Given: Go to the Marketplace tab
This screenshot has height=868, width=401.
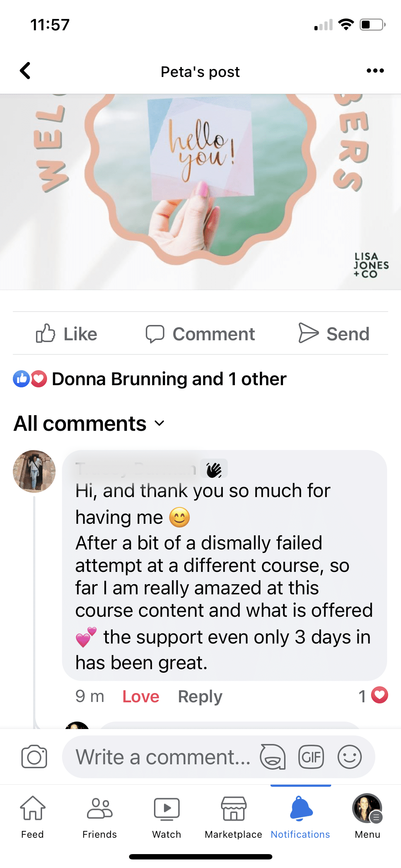Looking at the screenshot, I should pos(233,817).
